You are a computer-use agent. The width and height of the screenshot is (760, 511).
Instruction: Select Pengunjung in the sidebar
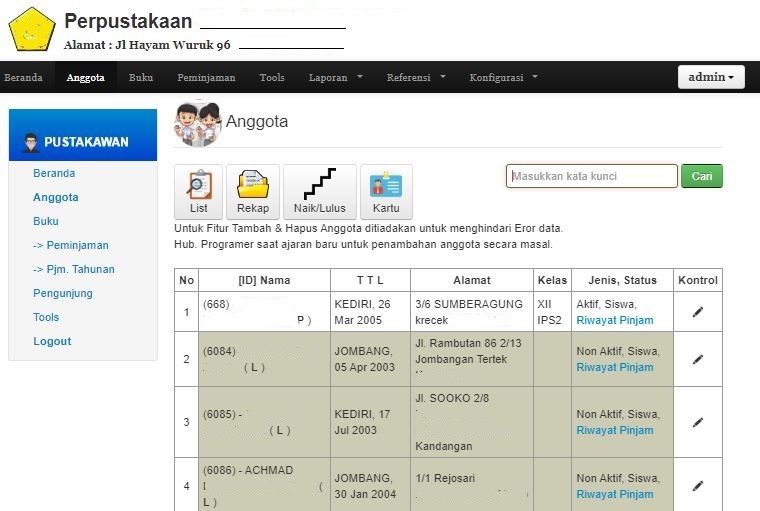[x=62, y=293]
